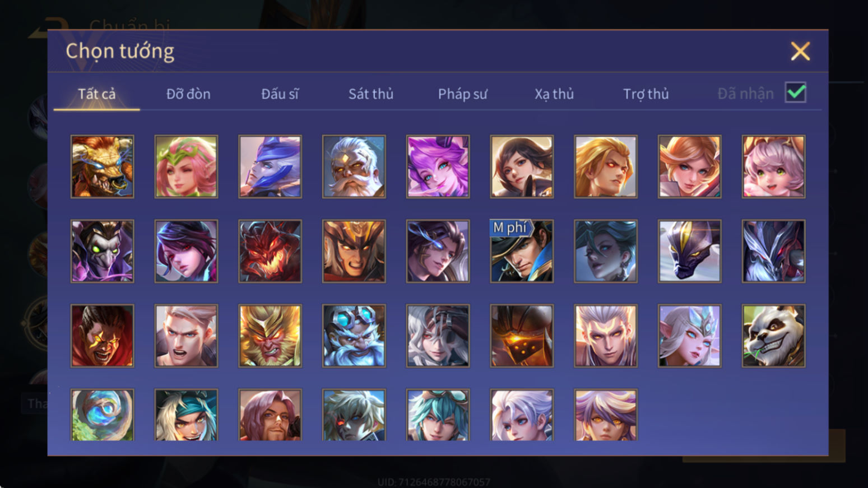Choose the teal-haired hero with goggles
Viewport: 868px width, 488px height.
tap(438, 415)
